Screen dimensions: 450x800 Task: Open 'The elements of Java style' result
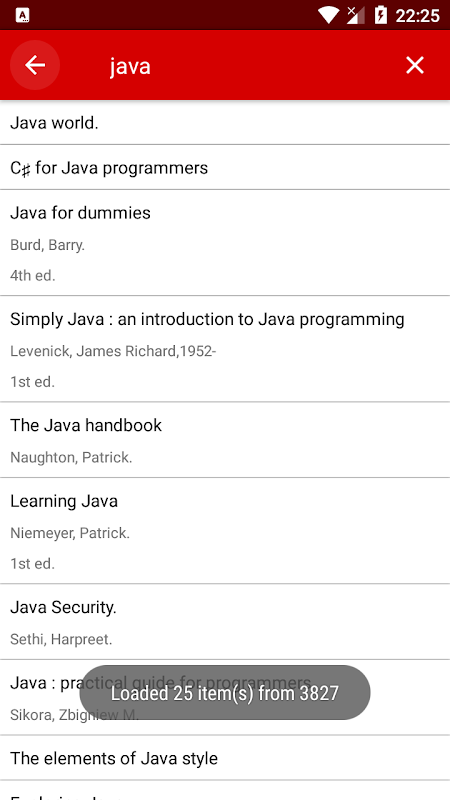click(225, 758)
